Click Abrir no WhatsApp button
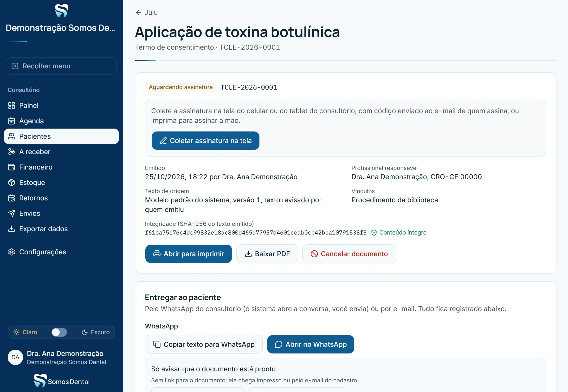 click(x=310, y=344)
